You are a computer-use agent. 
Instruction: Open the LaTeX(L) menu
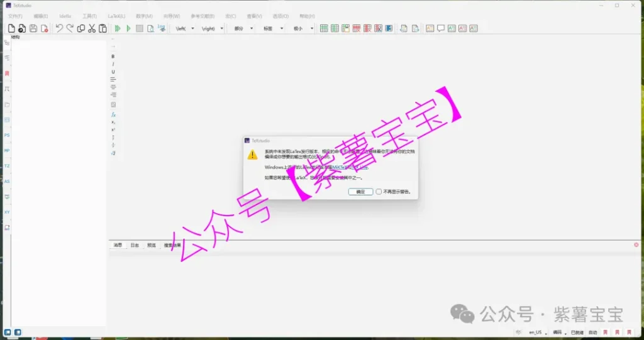tap(116, 16)
